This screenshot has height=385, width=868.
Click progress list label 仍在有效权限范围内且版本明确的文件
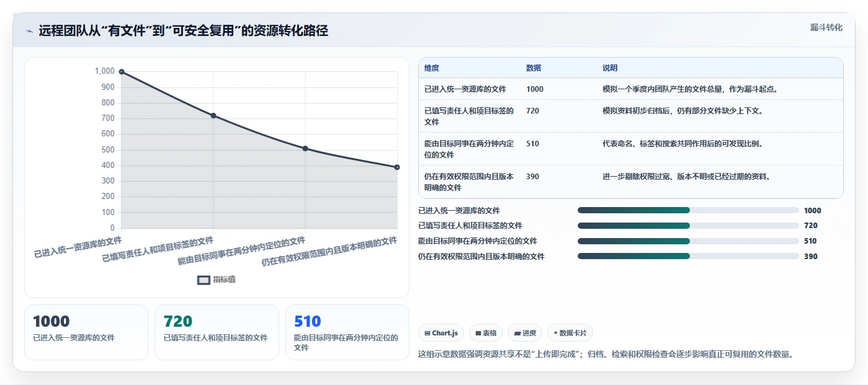click(x=481, y=257)
